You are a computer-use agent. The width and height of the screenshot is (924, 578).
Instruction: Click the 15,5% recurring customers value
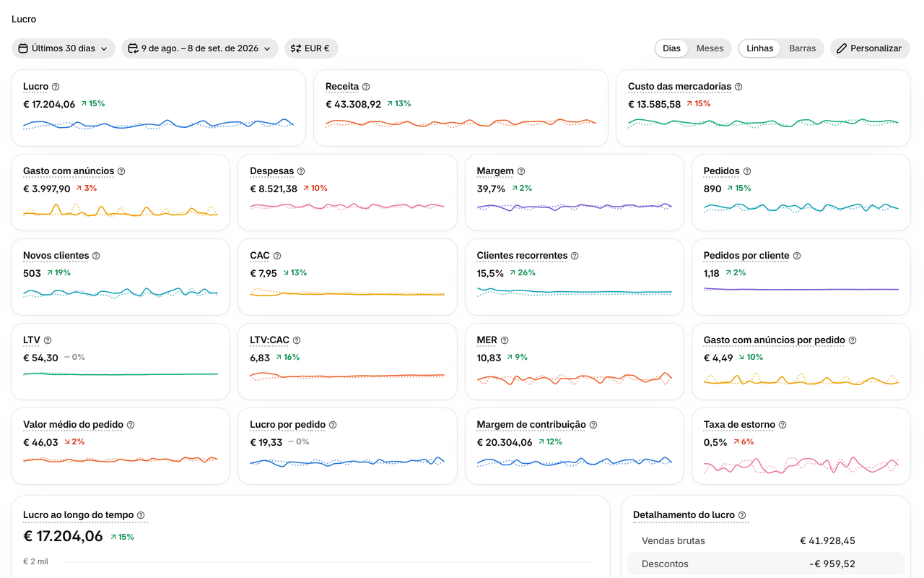[x=490, y=273]
